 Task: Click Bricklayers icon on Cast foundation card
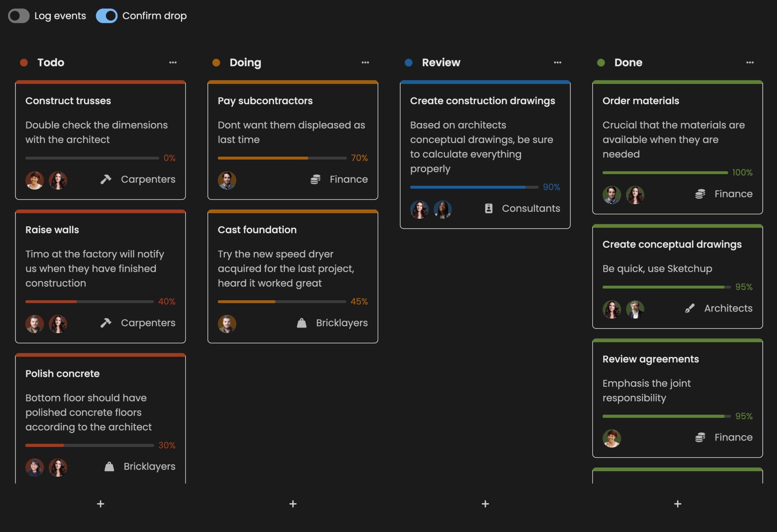302,323
